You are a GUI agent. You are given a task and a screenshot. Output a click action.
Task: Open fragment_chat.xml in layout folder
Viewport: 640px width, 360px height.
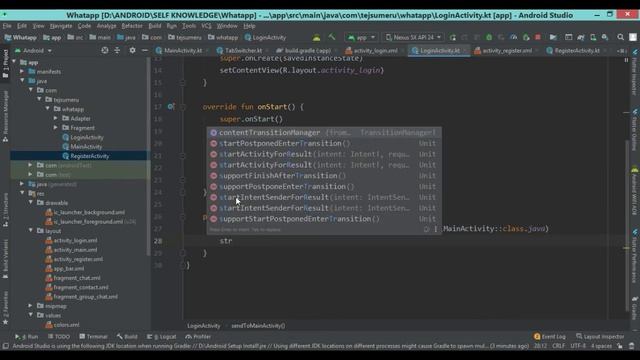pyautogui.click(x=77, y=278)
